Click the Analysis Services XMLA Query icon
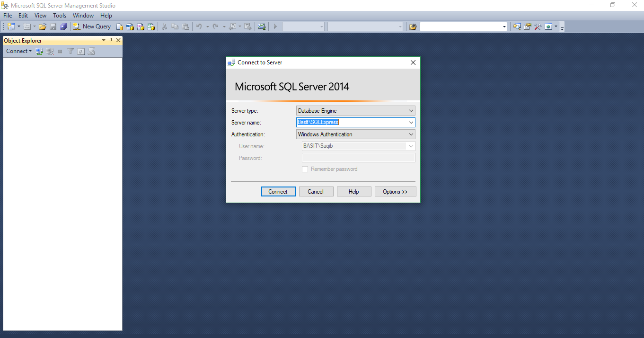 [151, 27]
